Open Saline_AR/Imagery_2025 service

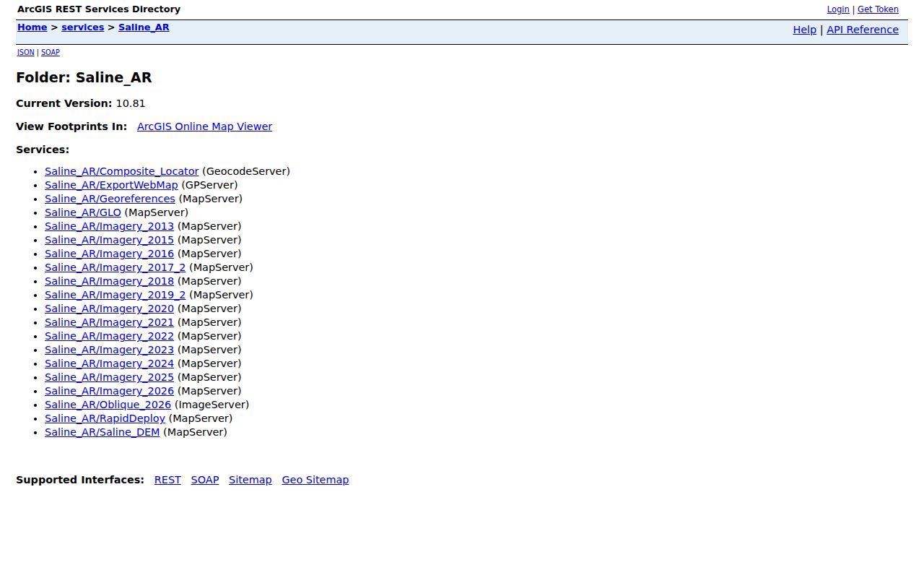(109, 377)
